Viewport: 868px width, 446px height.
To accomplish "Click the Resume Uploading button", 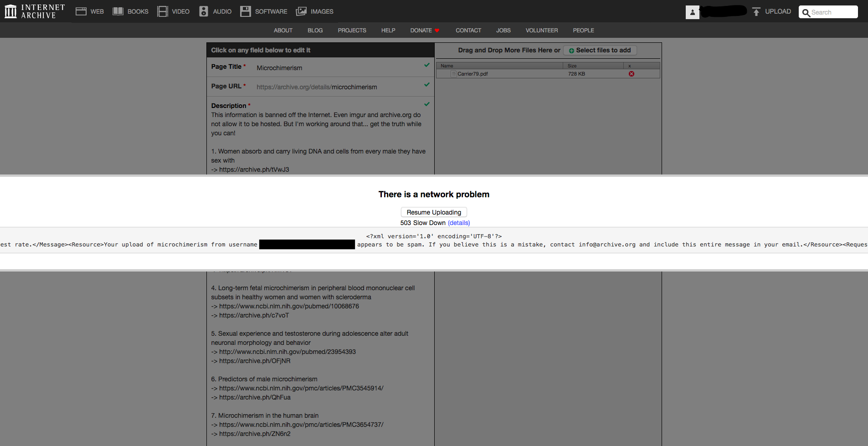I will 434,212.
